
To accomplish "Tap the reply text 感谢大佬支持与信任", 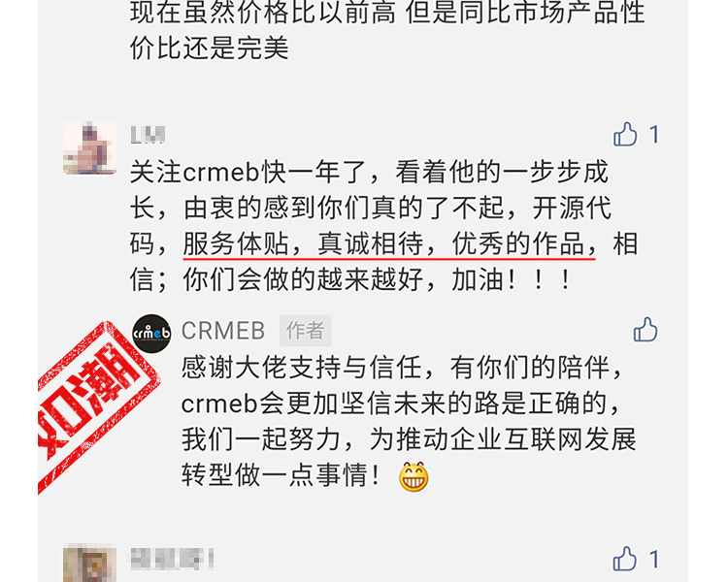I will [x=302, y=368].
